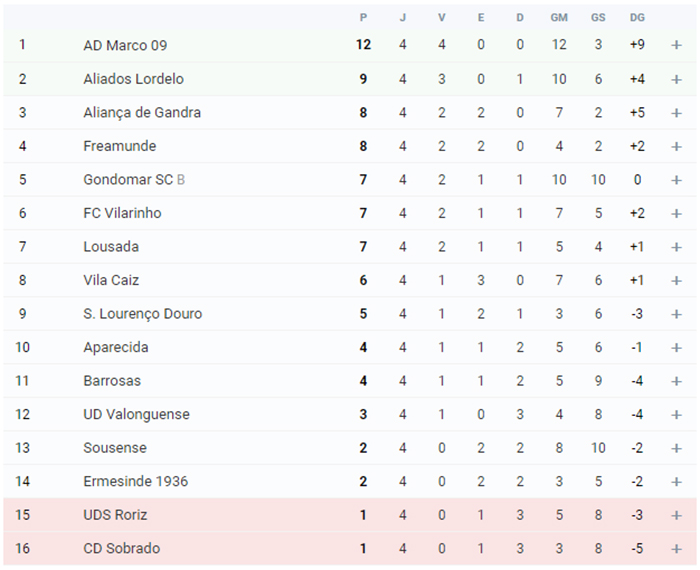Expand details for AD Marco 09 row
700x570 pixels.
[x=676, y=45]
